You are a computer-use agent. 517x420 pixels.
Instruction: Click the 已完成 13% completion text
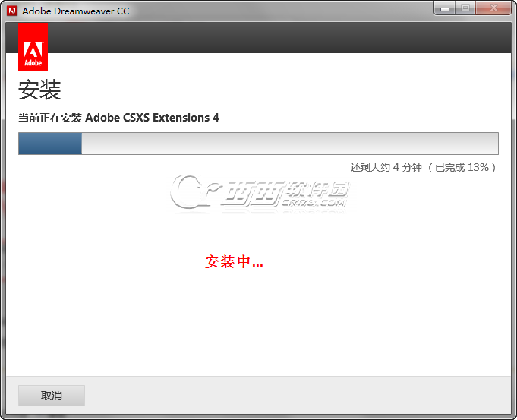[x=462, y=167]
